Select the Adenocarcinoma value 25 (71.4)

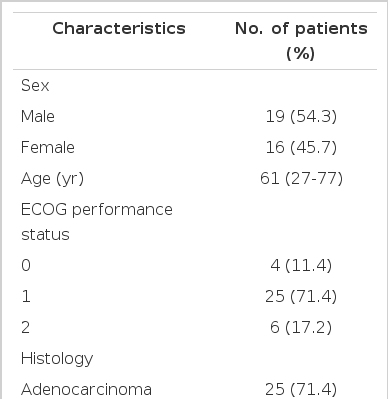pyautogui.click(x=301, y=389)
